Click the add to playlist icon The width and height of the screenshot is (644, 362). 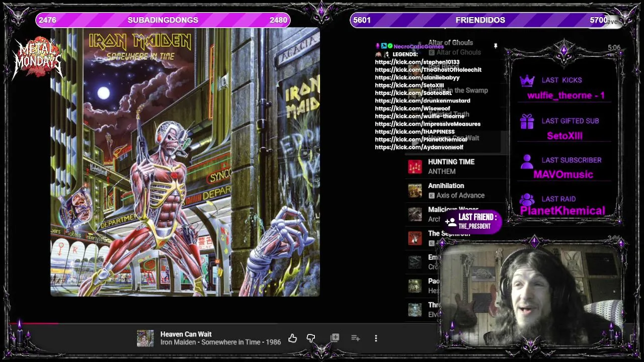[x=355, y=338]
